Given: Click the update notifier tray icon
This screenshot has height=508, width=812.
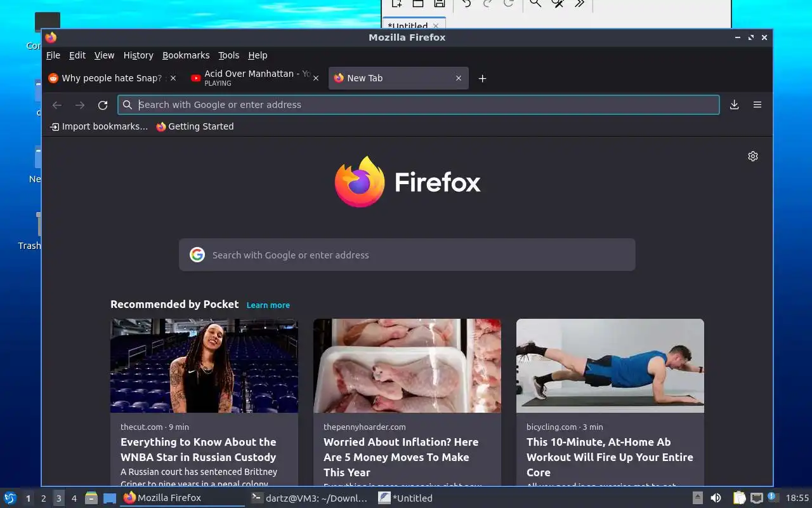Looking at the screenshot, I should pos(772,497).
